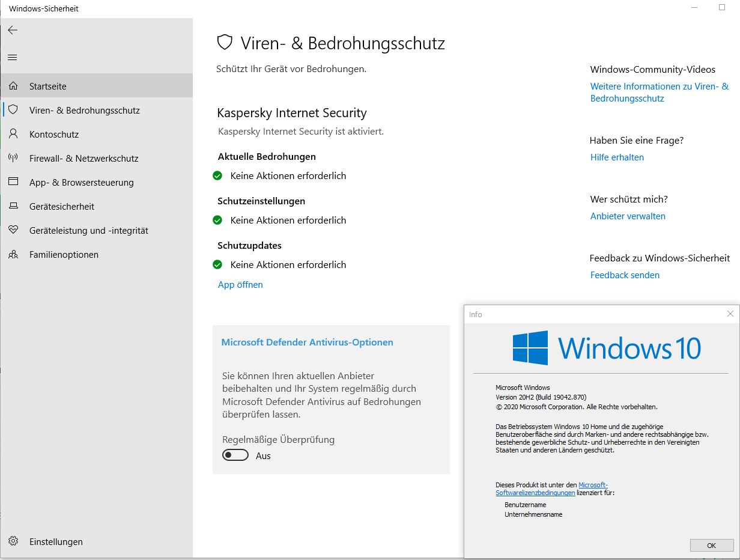Image resolution: width=740 pixels, height=560 pixels.
Task: Open Weitere Informationen zu Viren- & Bedrohungsschutz
Action: tap(660, 93)
